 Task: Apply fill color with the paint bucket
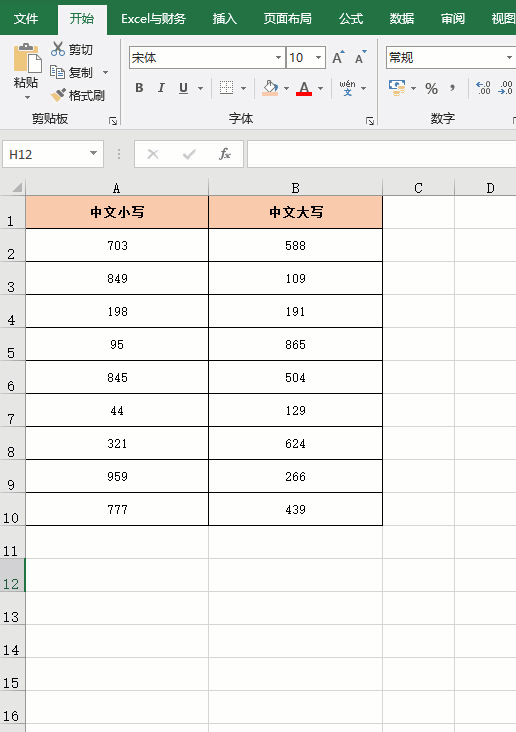[270, 88]
